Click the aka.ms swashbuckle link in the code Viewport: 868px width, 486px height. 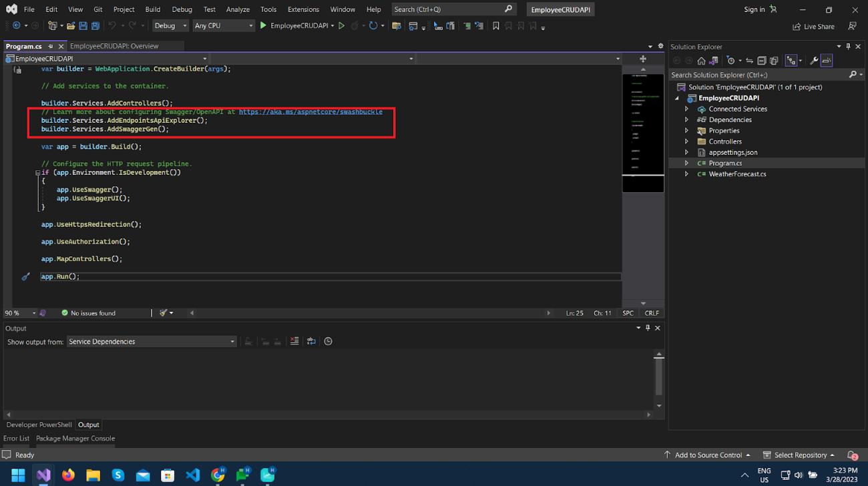click(x=310, y=111)
